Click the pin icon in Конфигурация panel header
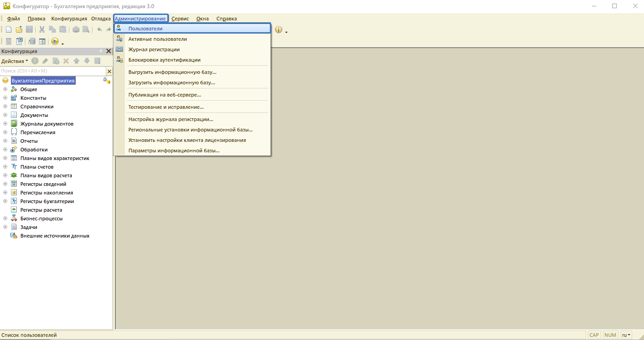This screenshot has height=340, width=644. tap(101, 51)
